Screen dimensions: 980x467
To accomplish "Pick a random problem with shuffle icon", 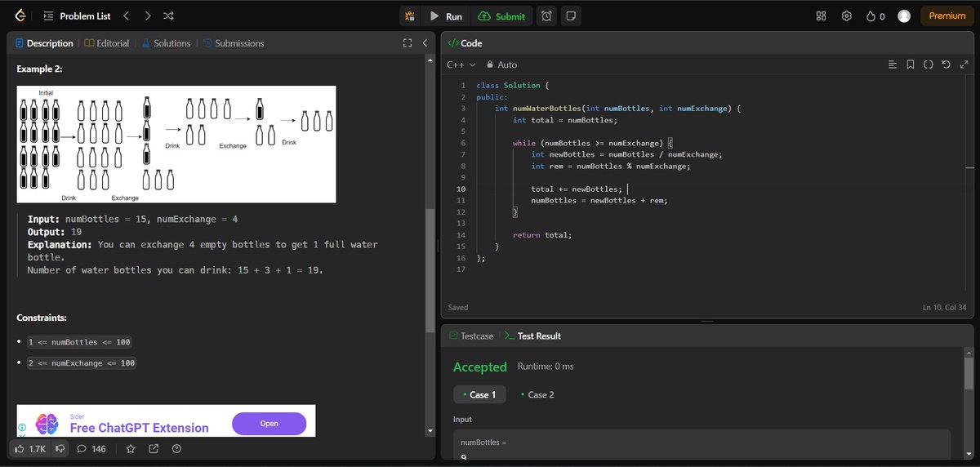I will point(168,16).
